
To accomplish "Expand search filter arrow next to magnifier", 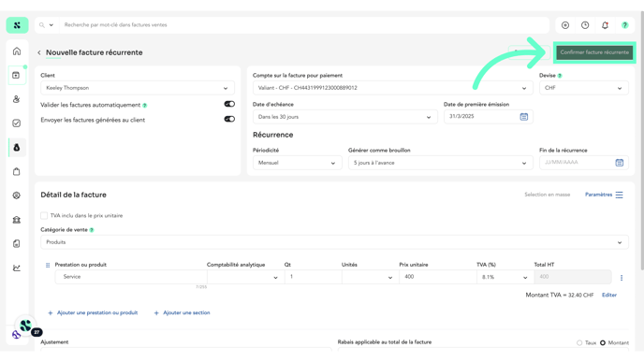I will (x=51, y=25).
